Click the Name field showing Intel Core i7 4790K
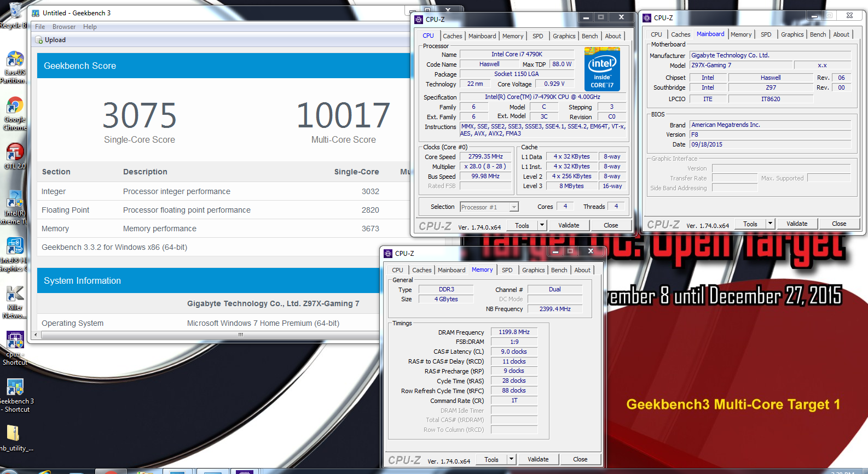868x474 pixels. [x=517, y=54]
